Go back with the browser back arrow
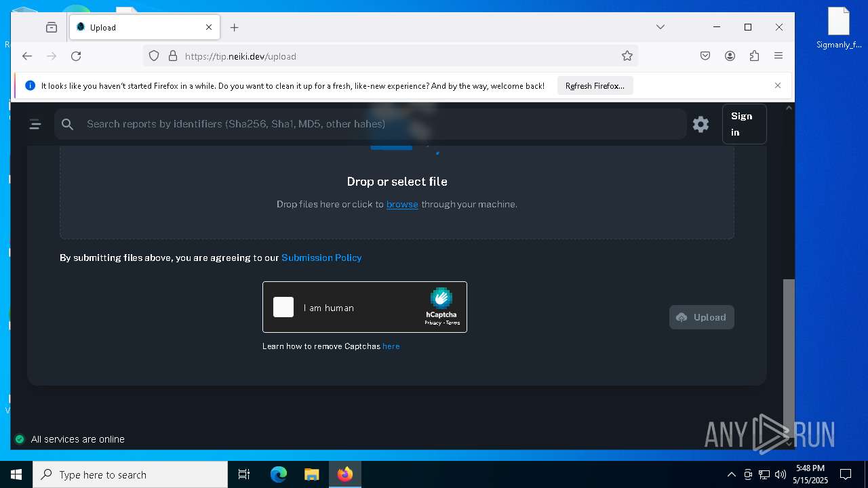Image resolution: width=868 pixels, height=488 pixels. (x=27, y=56)
